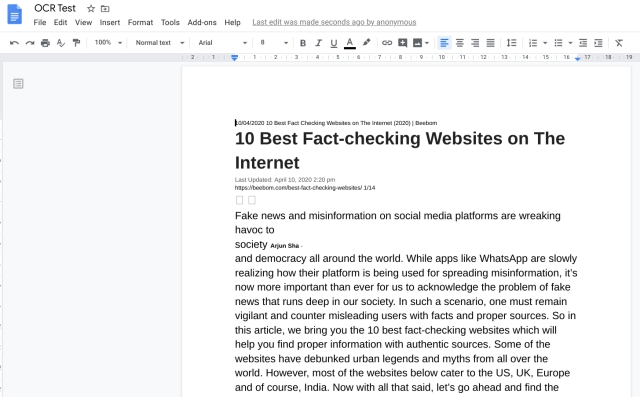This screenshot has width=640, height=397.
Task: Toggle underline formatting
Action: click(x=334, y=42)
